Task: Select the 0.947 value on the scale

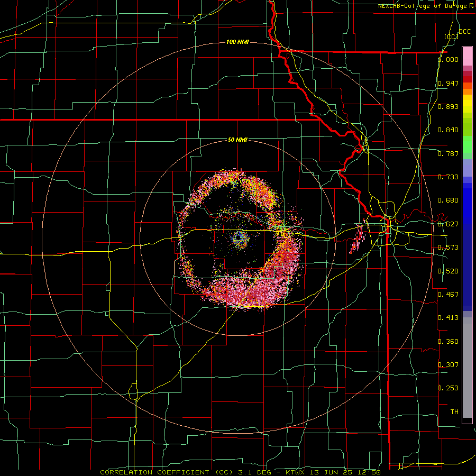Action: coord(448,83)
